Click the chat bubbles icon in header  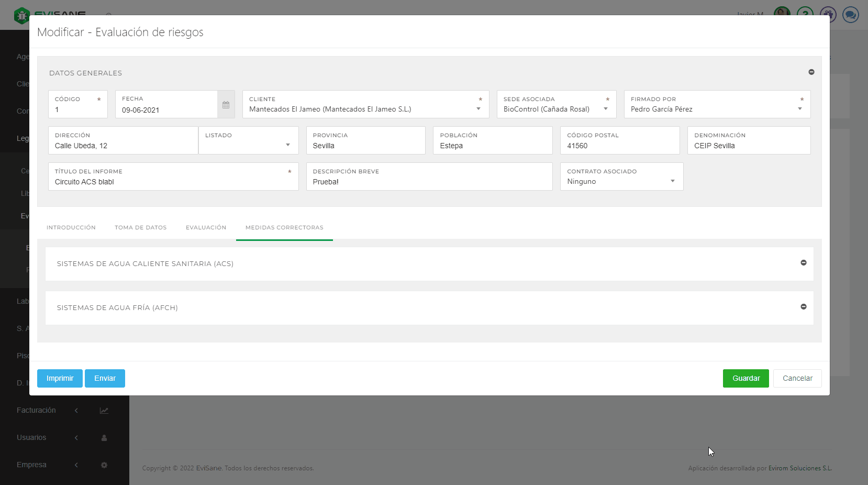click(850, 14)
